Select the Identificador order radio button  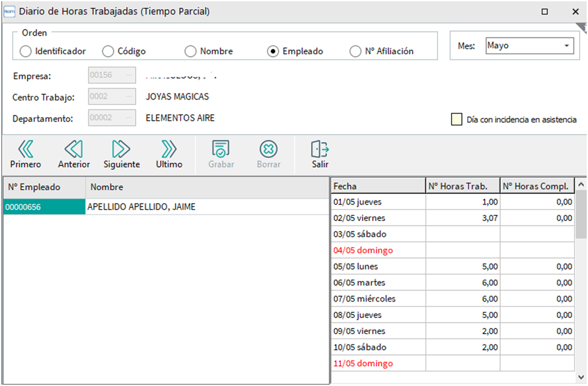point(26,51)
